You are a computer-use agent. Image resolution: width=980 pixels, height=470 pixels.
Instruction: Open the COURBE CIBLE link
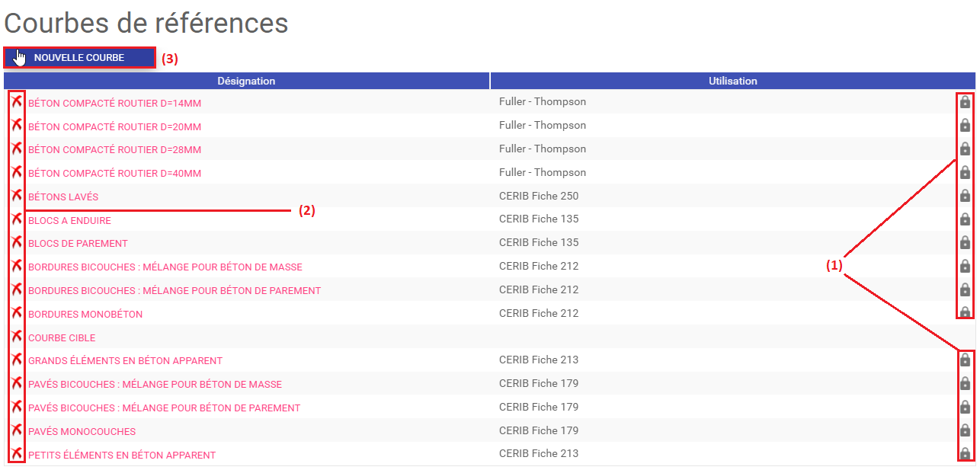(x=62, y=337)
